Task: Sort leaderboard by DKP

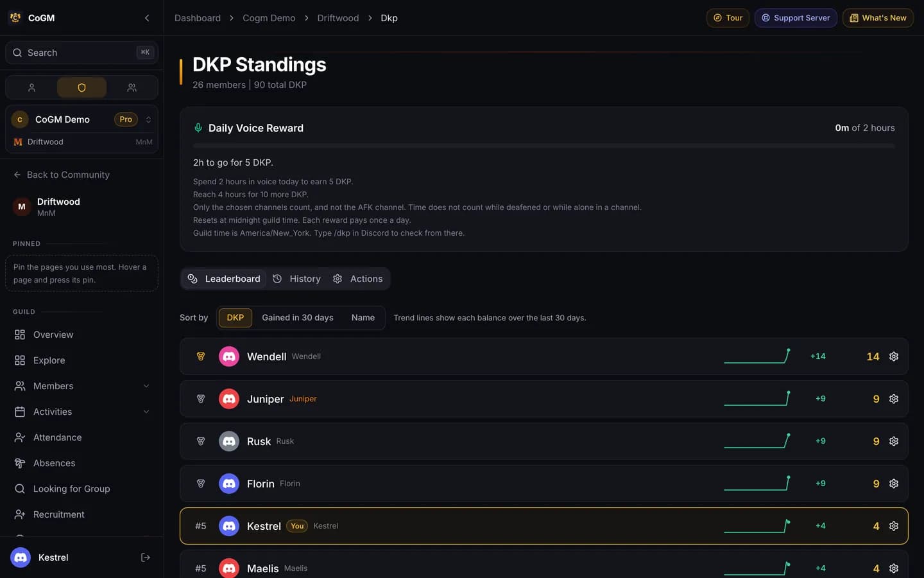Action: tap(235, 318)
